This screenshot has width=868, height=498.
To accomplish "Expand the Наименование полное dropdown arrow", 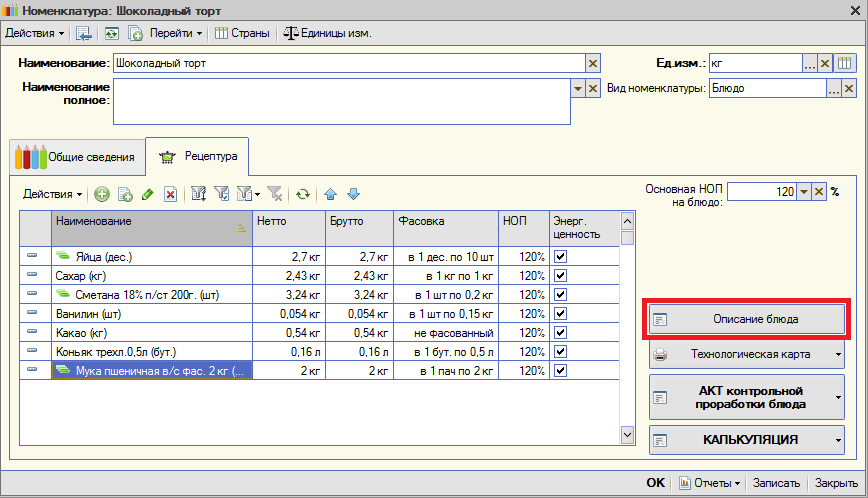I will (577, 89).
